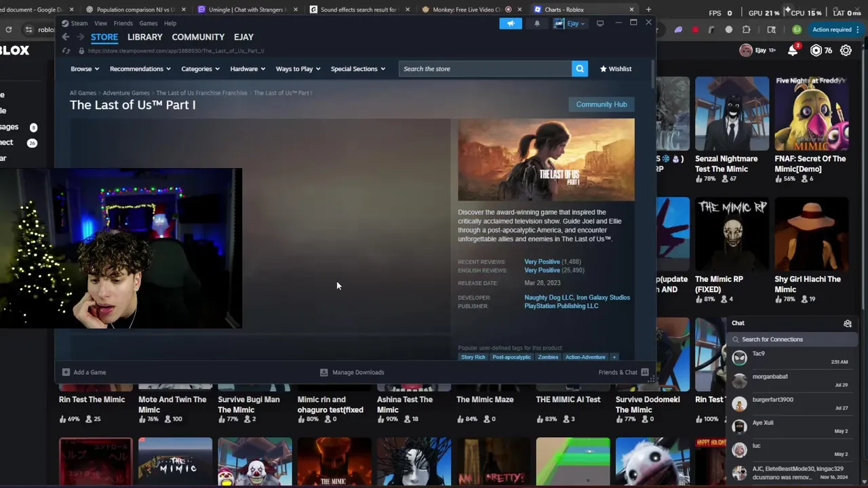Click the Story Rich tag
Screen dimensions: 868x488
click(473, 357)
